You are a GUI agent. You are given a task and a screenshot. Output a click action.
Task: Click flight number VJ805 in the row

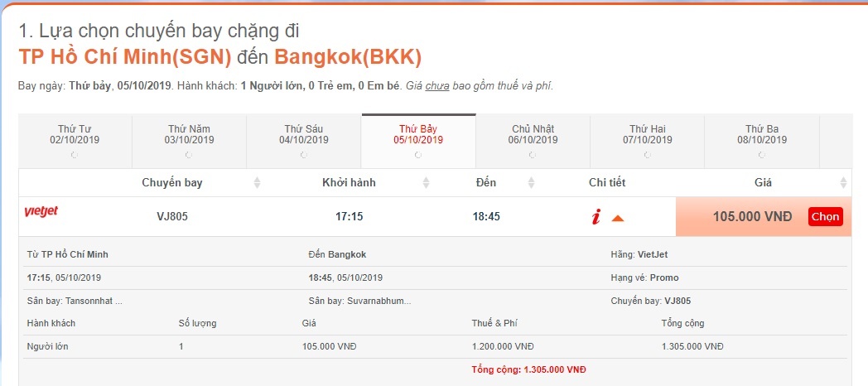click(173, 217)
